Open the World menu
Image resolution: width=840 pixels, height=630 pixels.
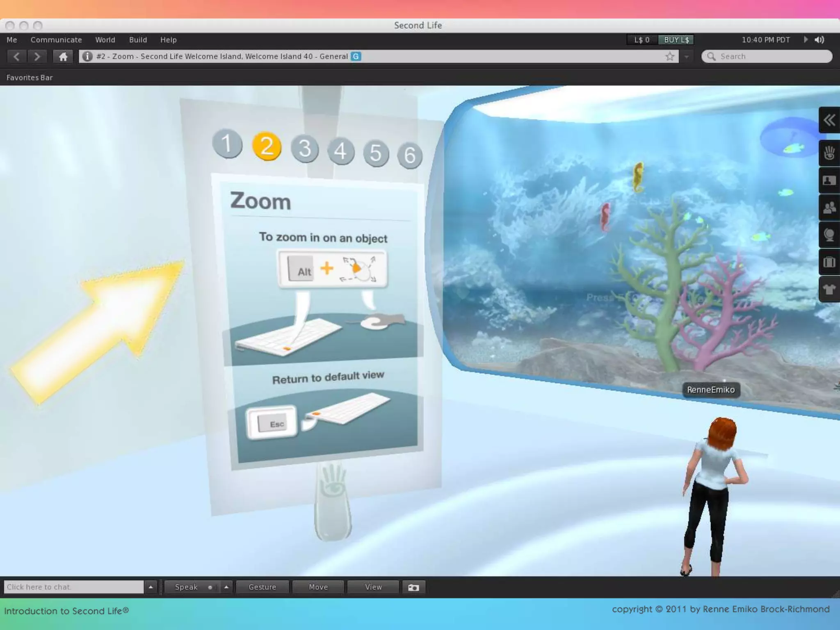pyautogui.click(x=105, y=40)
